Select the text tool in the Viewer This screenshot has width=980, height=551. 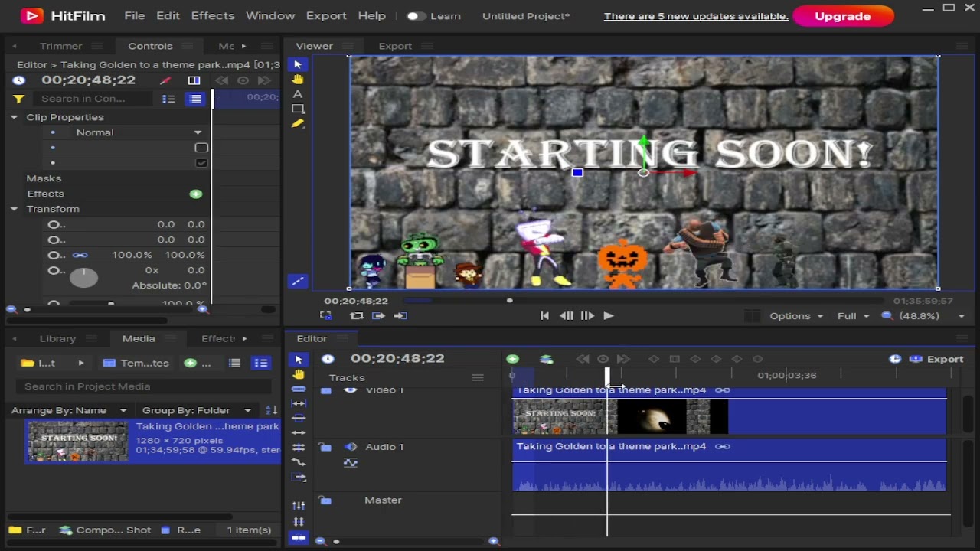pos(298,94)
